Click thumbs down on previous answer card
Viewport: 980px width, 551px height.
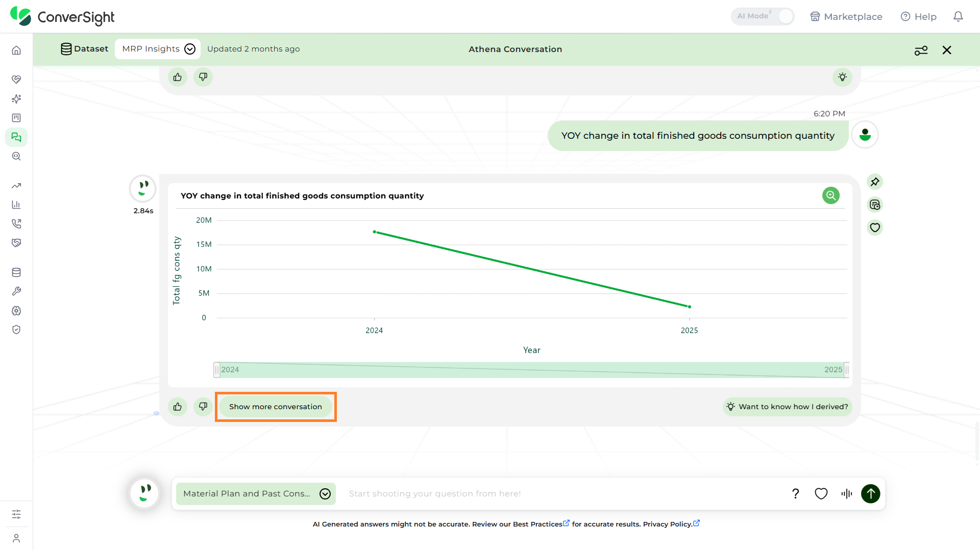[203, 77]
